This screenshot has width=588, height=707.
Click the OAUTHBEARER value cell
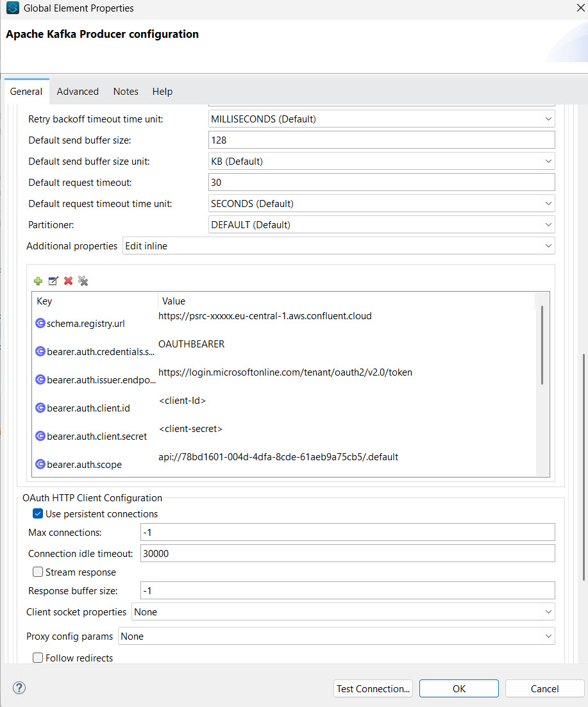click(192, 344)
